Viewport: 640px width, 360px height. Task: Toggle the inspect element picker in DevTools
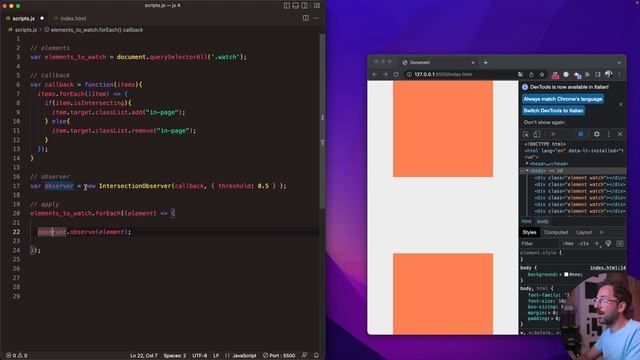526,134
